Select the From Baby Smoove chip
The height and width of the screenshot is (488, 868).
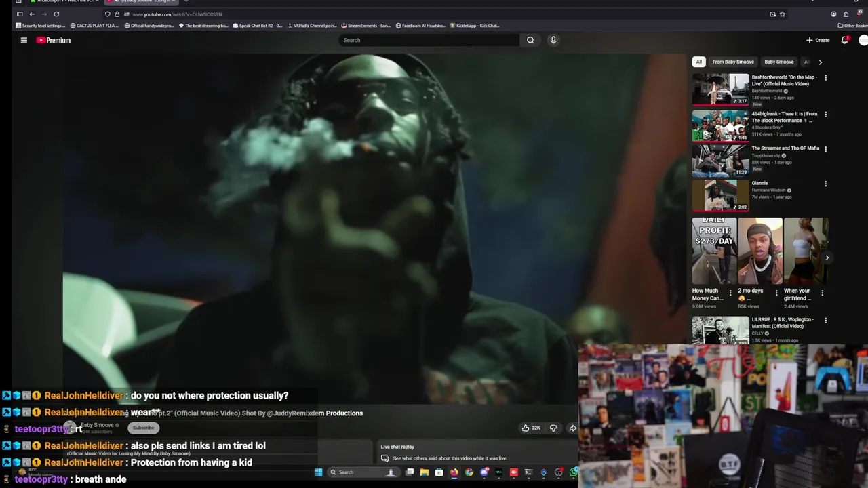coord(733,62)
